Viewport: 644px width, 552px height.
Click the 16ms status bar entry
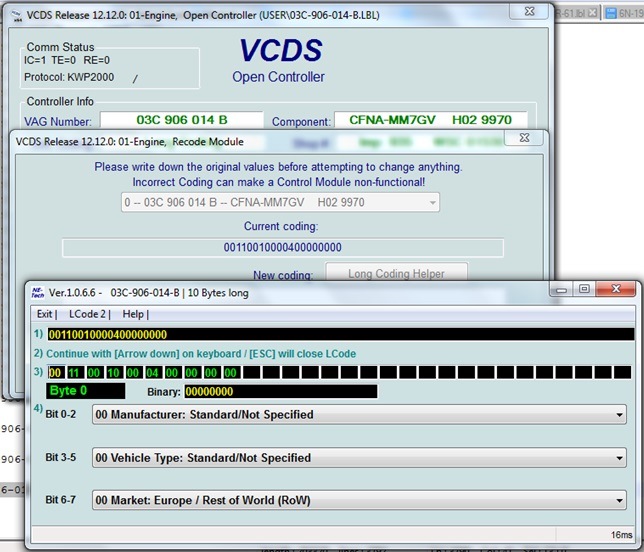click(x=621, y=535)
